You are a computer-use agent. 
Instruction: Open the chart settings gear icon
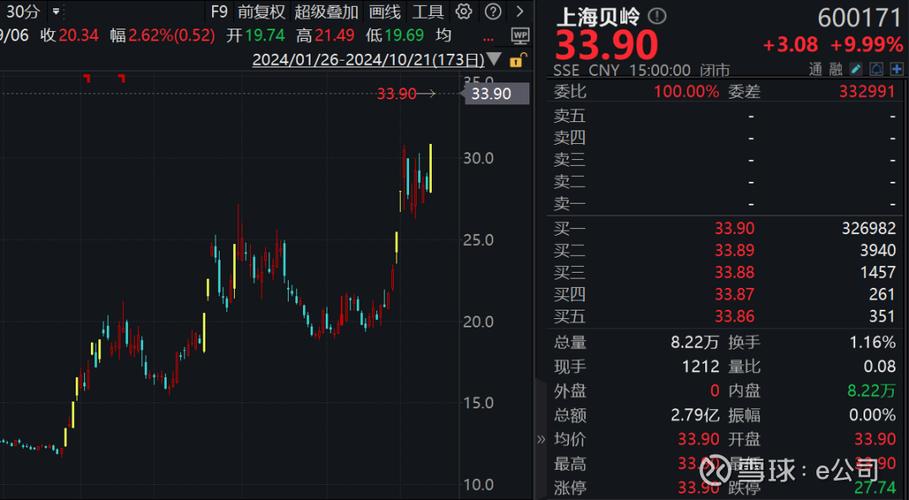(x=463, y=11)
